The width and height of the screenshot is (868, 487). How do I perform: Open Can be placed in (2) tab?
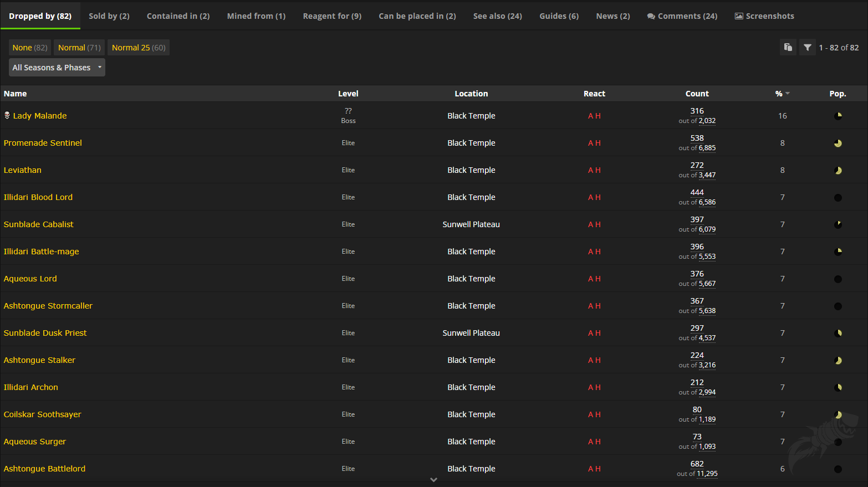417,16
